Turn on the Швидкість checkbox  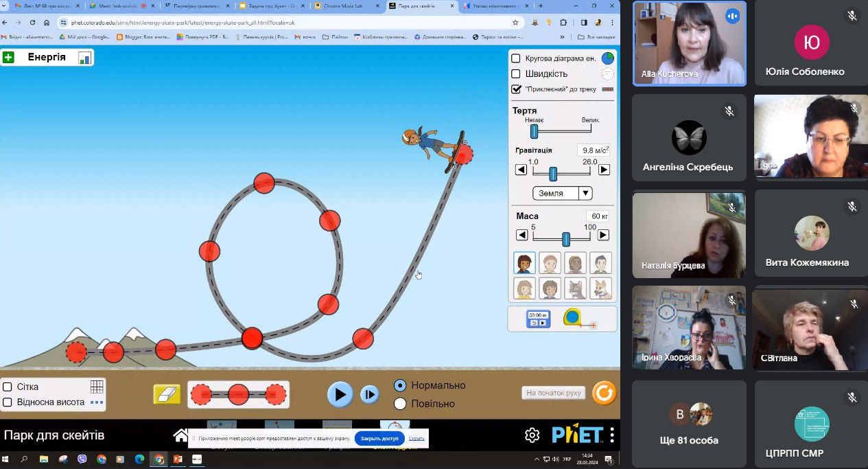click(x=517, y=73)
